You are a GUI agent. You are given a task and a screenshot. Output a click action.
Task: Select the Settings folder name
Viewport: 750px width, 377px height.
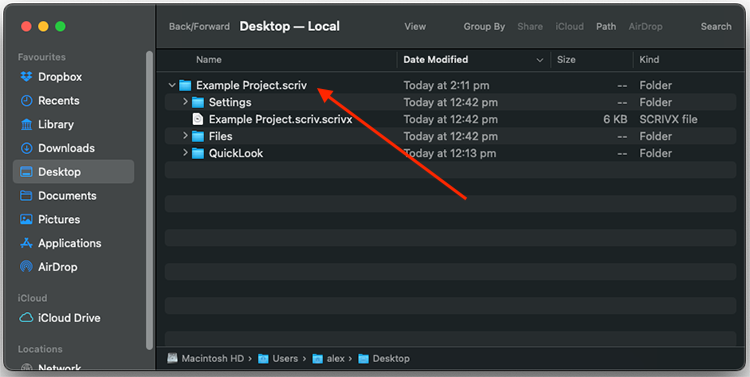[x=230, y=102]
